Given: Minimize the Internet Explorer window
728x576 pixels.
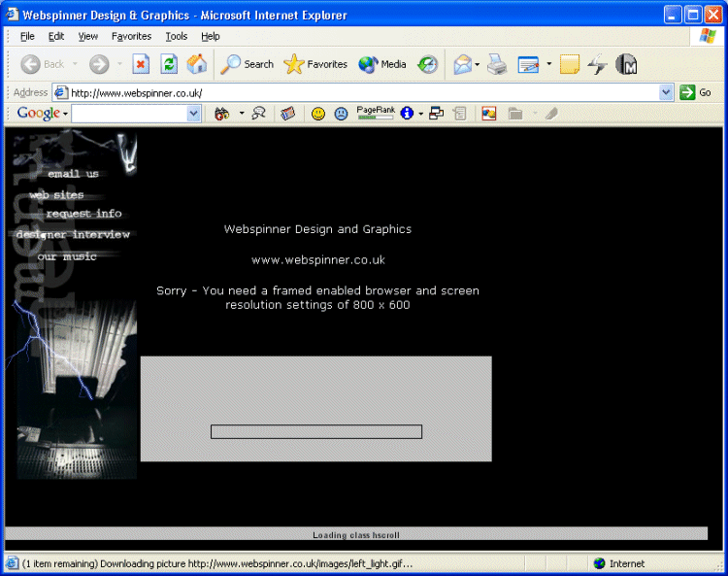Looking at the screenshot, I should pyautogui.click(x=673, y=15).
